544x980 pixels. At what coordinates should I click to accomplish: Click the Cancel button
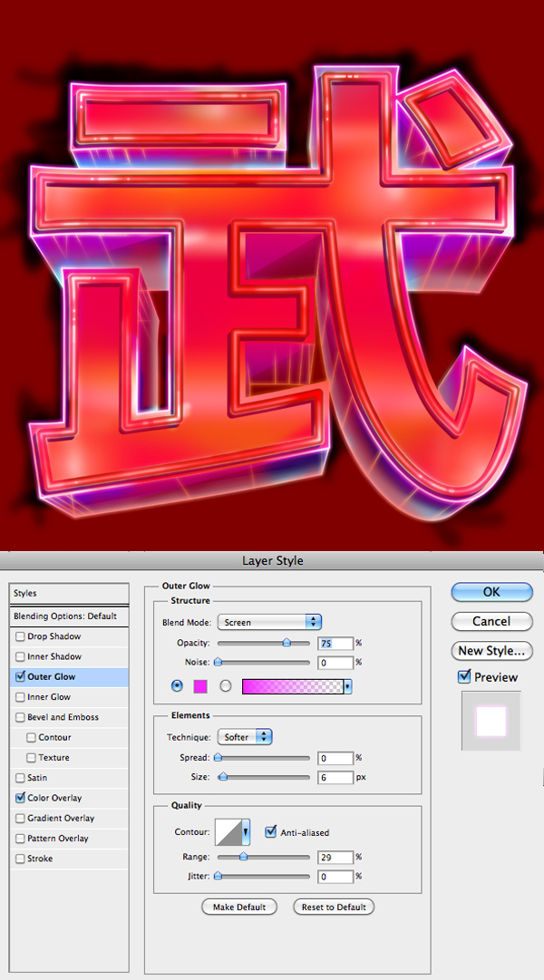[491, 621]
